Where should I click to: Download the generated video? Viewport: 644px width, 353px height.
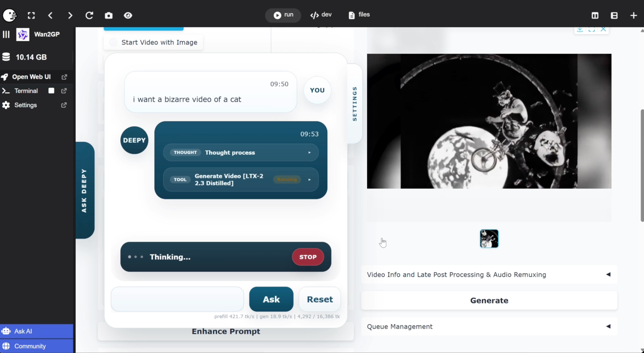coord(580,30)
